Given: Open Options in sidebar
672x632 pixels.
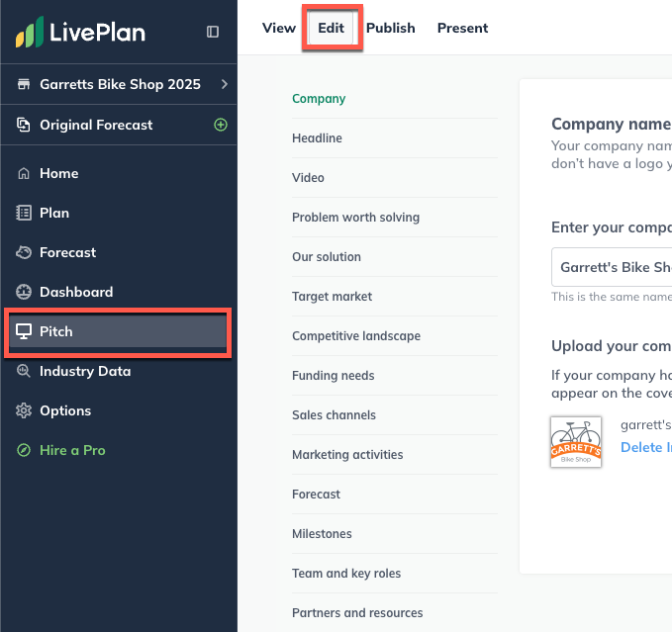Looking at the screenshot, I should click(x=65, y=410).
